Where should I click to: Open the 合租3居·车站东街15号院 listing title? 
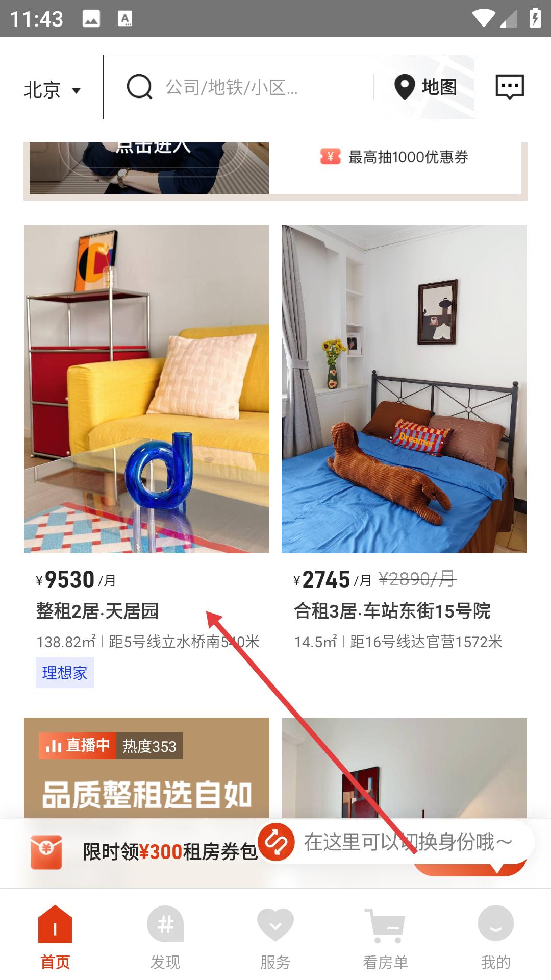[x=392, y=610]
